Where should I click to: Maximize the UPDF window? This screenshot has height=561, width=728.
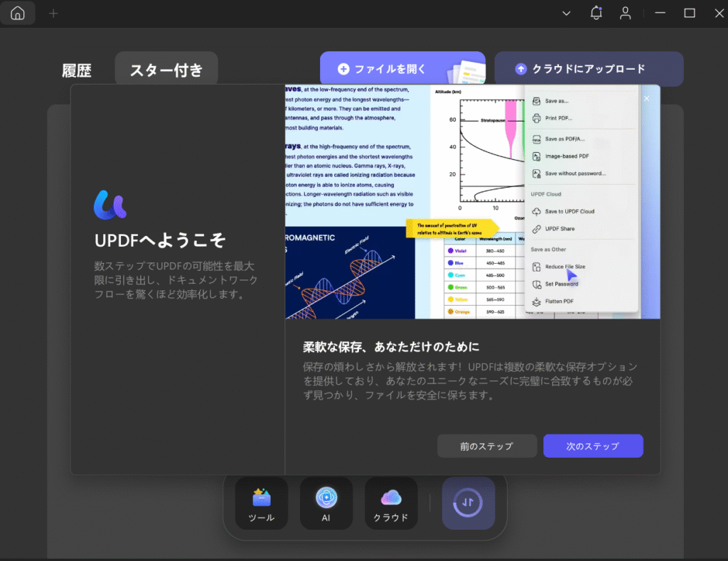pyautogui.click(x=689, y=13)
